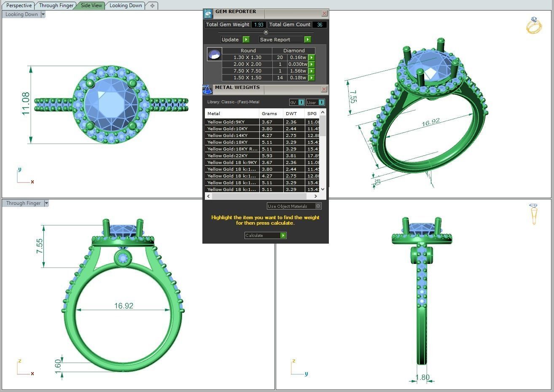Image resolution: width=554 pixels, height=392 pixels.
Task: Click the green arrow next to Save Report
Action: click(x=307, y=39)
